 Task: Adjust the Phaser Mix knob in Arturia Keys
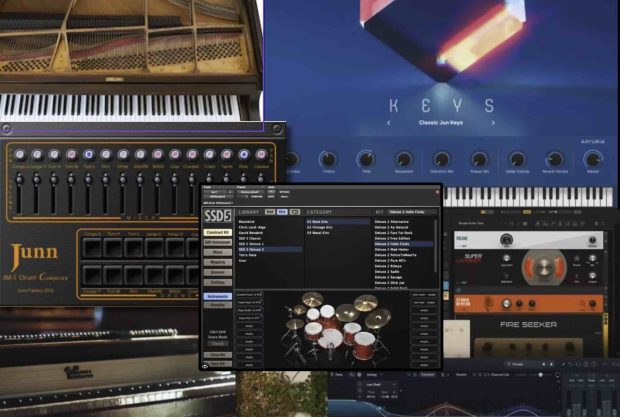479,160
